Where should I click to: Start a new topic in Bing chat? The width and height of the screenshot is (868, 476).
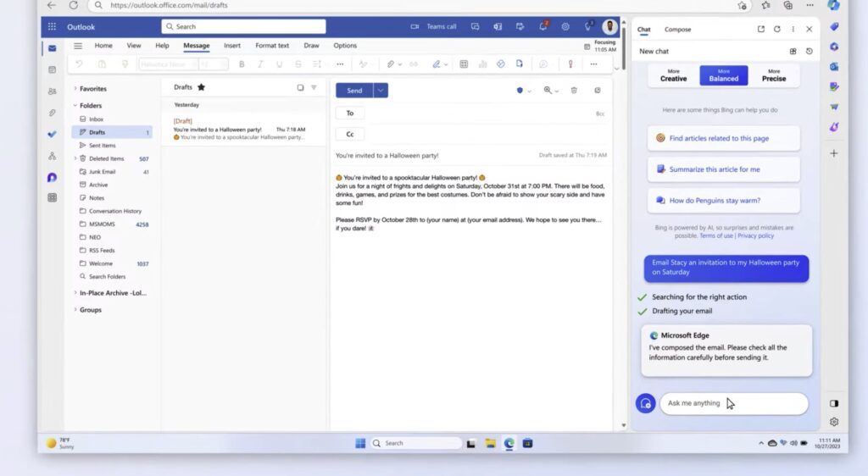(x=645, y=403)
